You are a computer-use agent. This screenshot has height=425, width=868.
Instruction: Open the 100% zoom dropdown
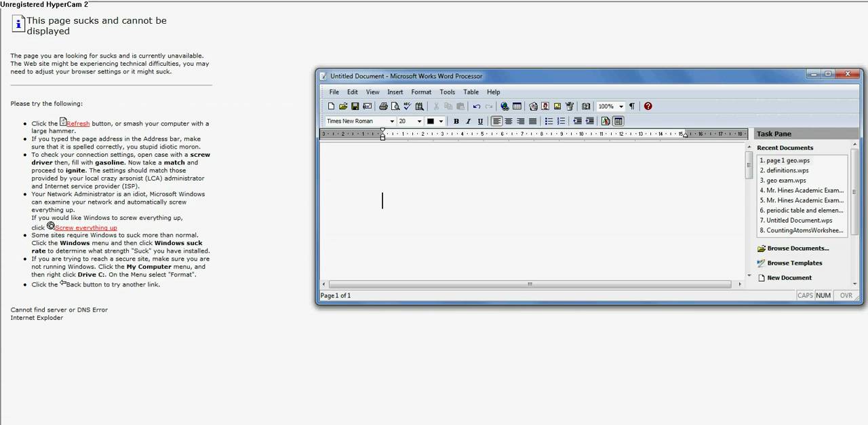coord(620,106)
